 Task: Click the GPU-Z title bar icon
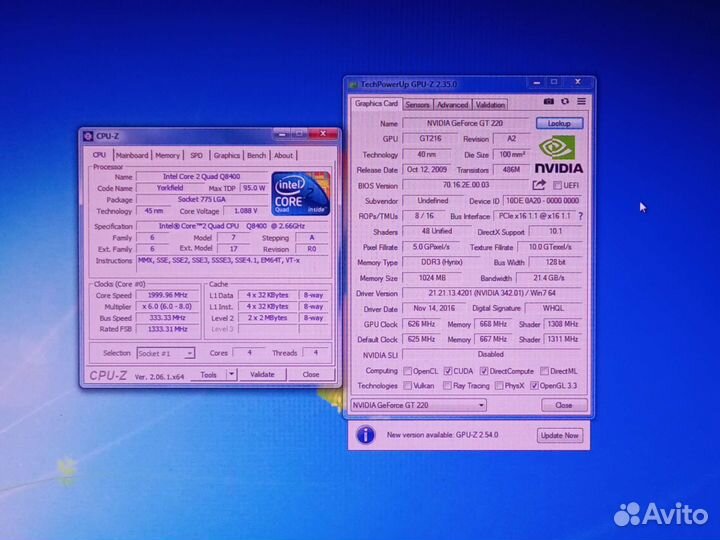coord(353,84)
